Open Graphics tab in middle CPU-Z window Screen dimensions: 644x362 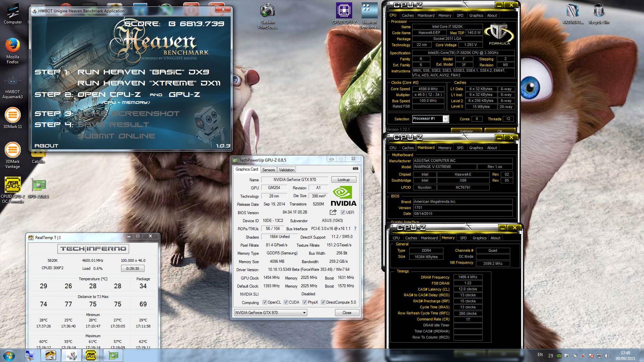(476, 148)
